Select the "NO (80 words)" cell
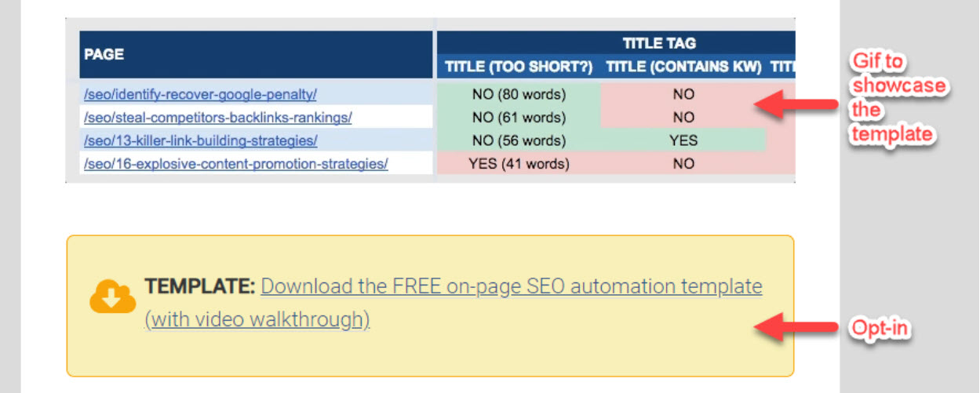Viewport: 980px width, 393px height. click(x=518, y=94)
